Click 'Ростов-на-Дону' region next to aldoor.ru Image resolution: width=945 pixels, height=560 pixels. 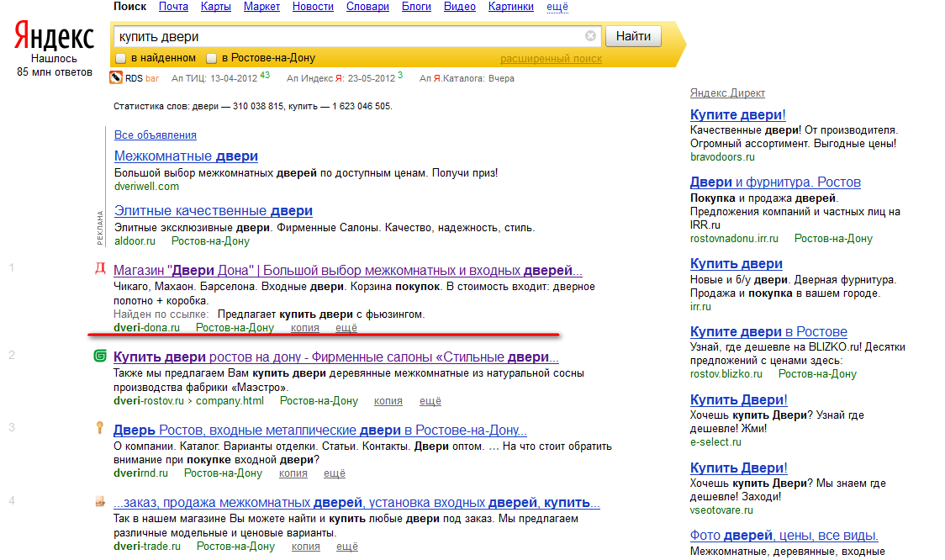(x=210, y=241)
